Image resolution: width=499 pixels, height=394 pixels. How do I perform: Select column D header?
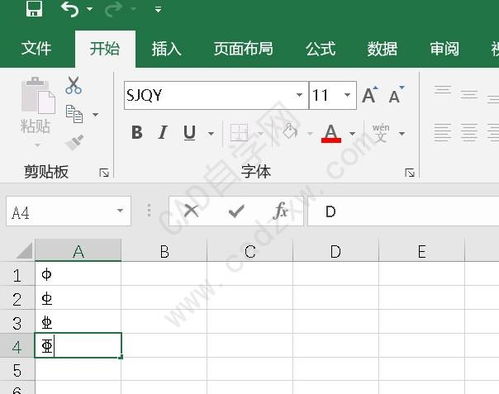[x=335, y=251]
